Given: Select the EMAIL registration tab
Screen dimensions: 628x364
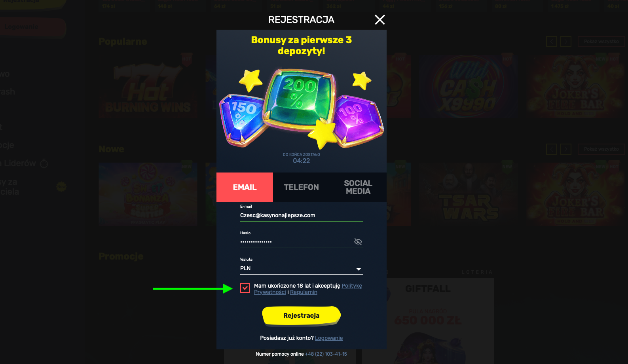Looking at the screenshot, I should coord(245,187).
